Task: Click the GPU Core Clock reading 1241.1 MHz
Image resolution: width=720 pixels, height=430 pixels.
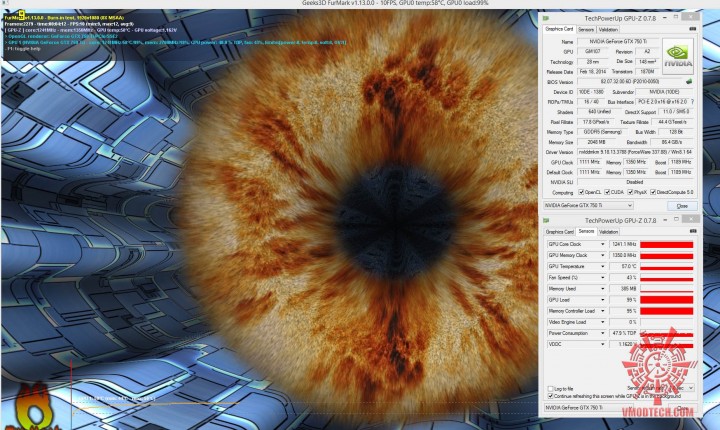Action: point(623,244)
